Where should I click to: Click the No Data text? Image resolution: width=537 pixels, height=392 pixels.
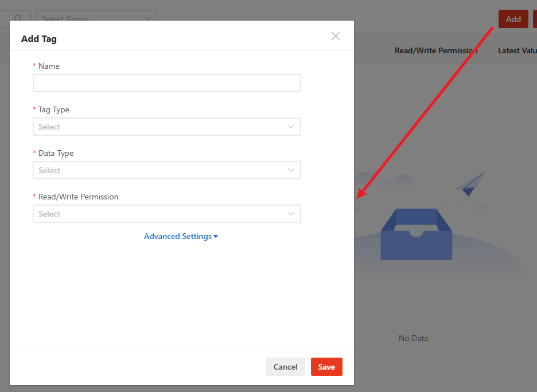tap(413, 338)
